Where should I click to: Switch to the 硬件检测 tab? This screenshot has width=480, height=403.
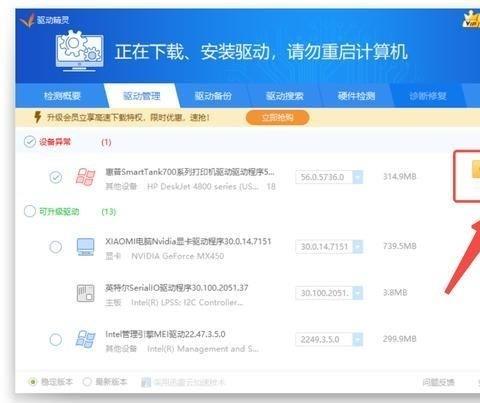pos(356,96)
